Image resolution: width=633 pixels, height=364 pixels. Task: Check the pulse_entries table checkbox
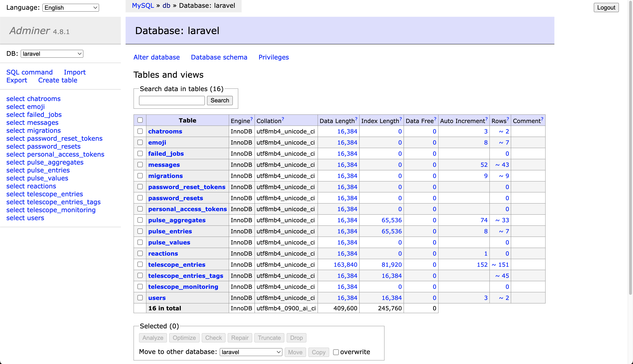[x=140, y=231]
